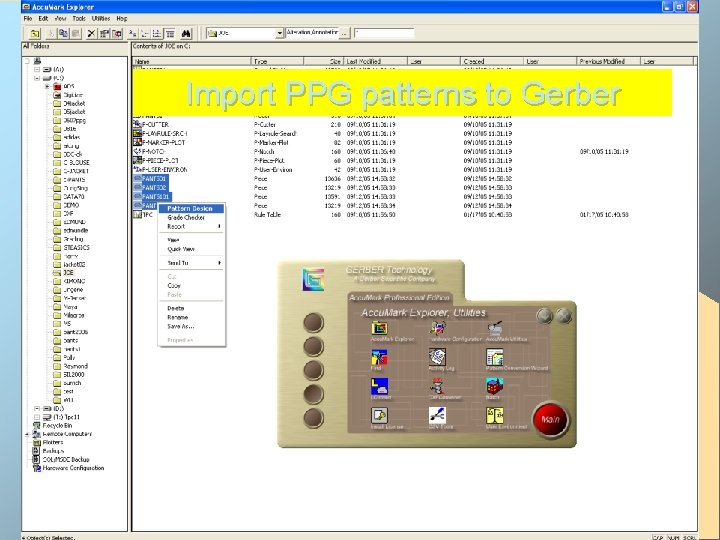Click third round button on LaunchPad left side

(314, 370)
